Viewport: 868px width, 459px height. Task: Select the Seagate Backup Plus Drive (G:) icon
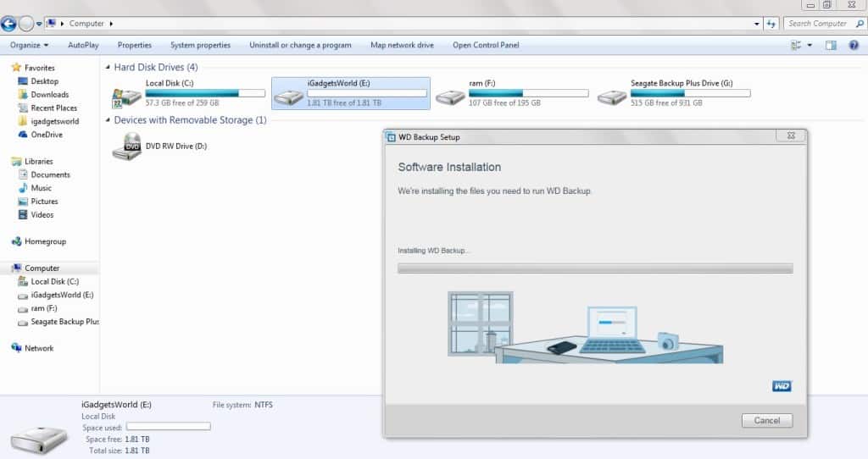point(612,97)
